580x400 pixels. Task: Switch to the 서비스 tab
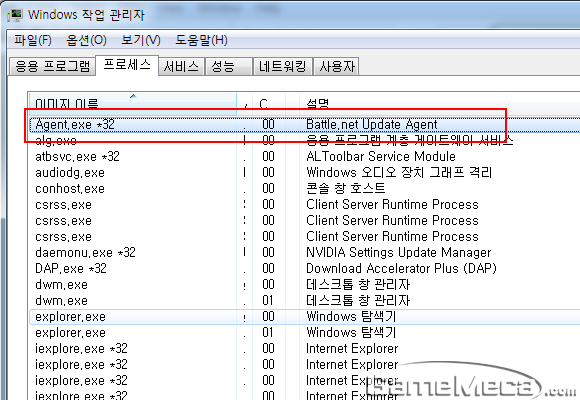pyautogui.click(x=181, y=67)
